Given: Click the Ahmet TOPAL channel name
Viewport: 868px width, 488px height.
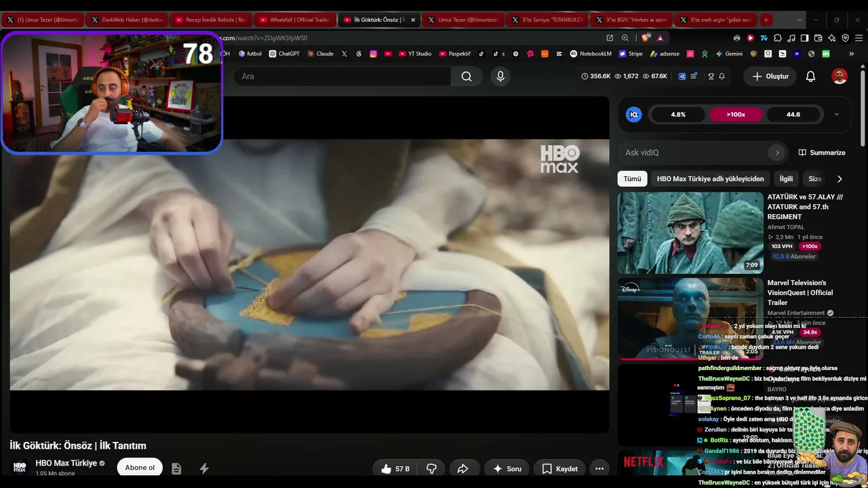Looking at the screenshot, I should click(786, 227).
